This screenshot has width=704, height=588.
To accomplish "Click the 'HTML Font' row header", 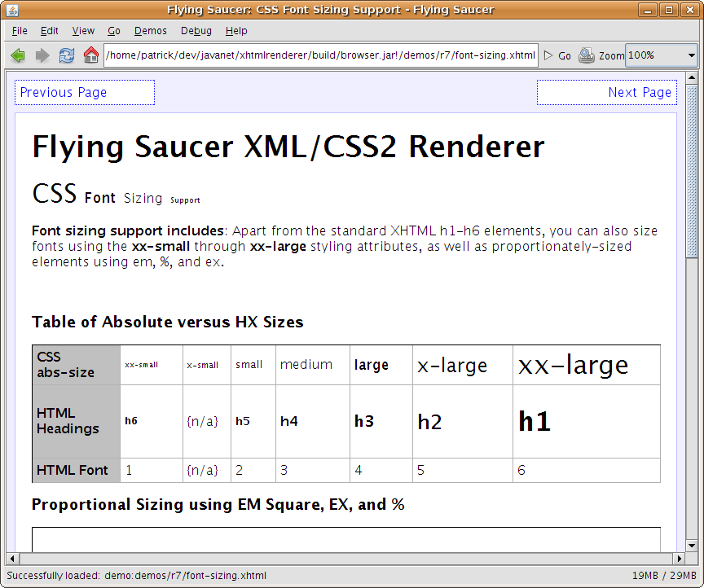I will coord(77,471).
